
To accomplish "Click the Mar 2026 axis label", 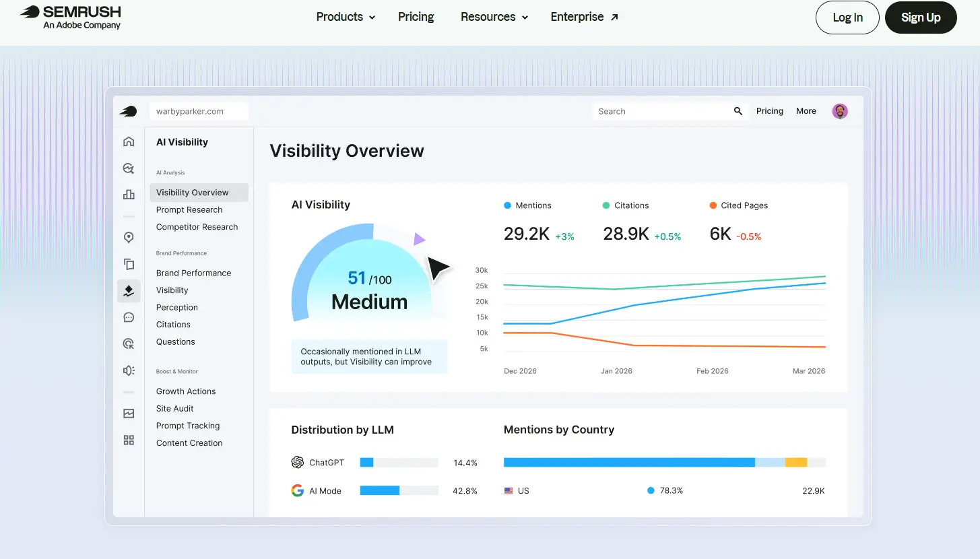I will [x=808, y=371].
